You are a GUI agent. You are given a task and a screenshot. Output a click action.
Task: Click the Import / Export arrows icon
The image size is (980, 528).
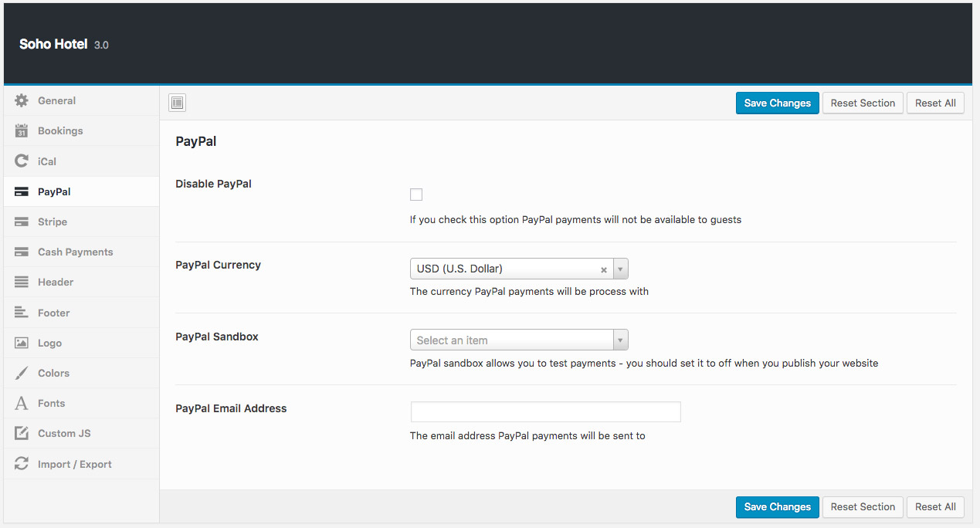point(22,464)
